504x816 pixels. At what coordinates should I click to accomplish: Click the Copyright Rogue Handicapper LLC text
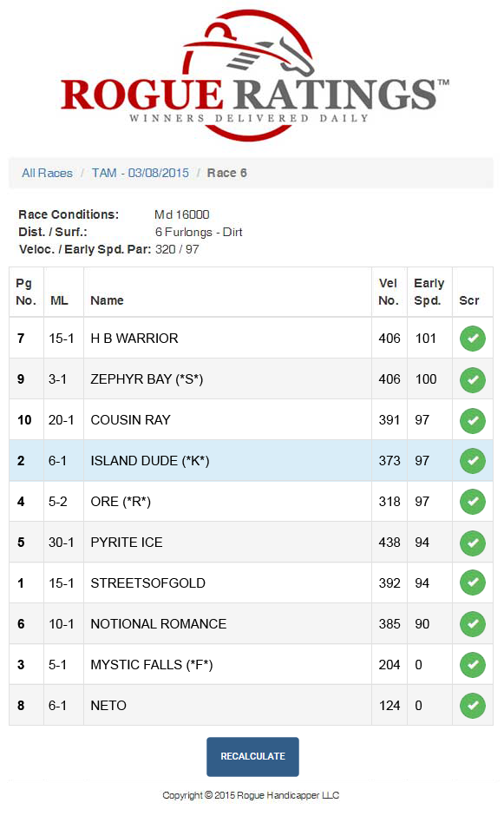[252, 795]
